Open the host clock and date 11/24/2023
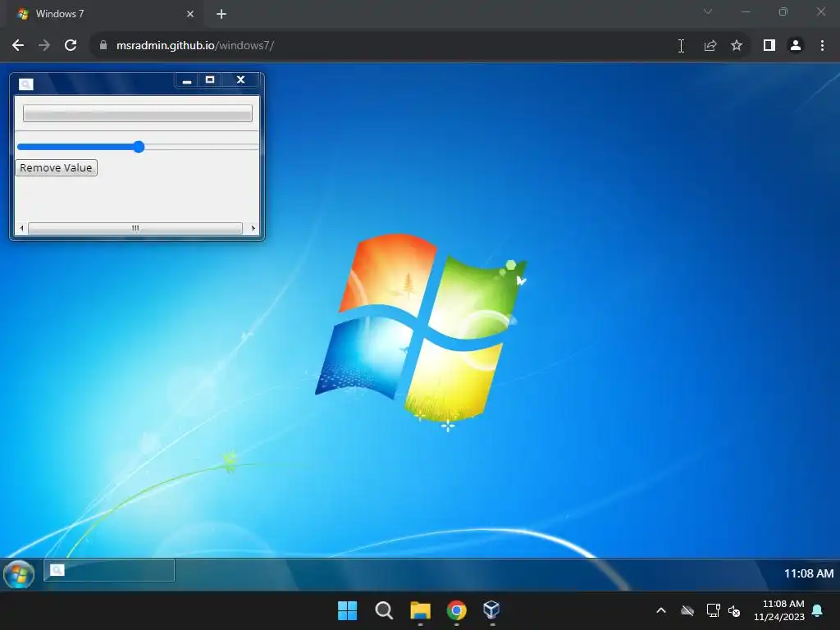This screenshot has width=840, height=630. click(x=779, y=610)
